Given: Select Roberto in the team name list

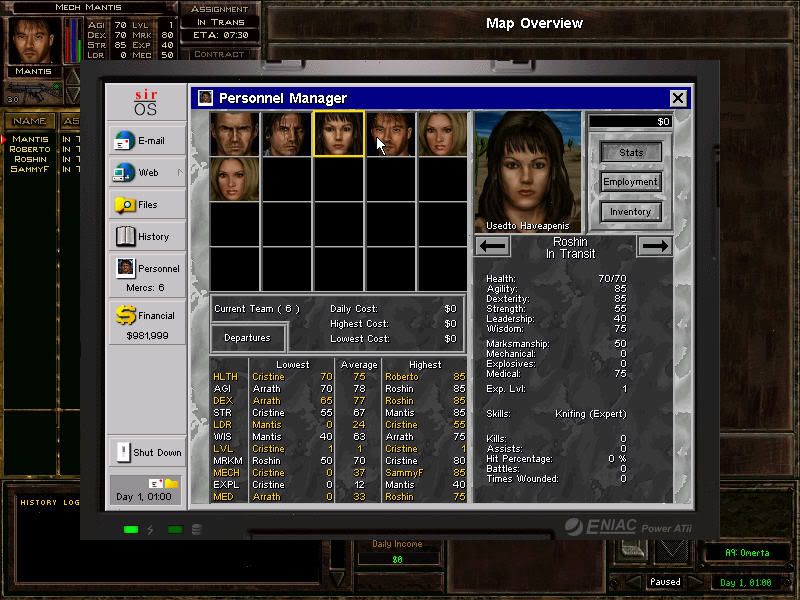Looking at the screenshot, I should tap(30, 149).
